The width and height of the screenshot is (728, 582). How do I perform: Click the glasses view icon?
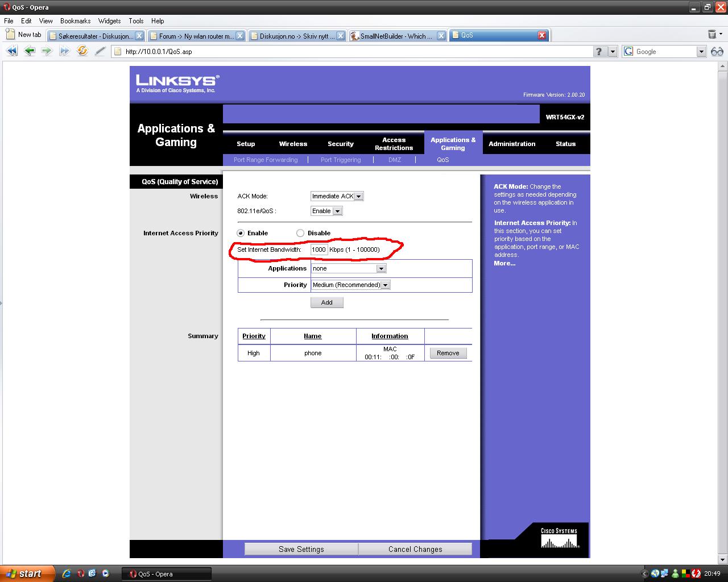(717, 51)
